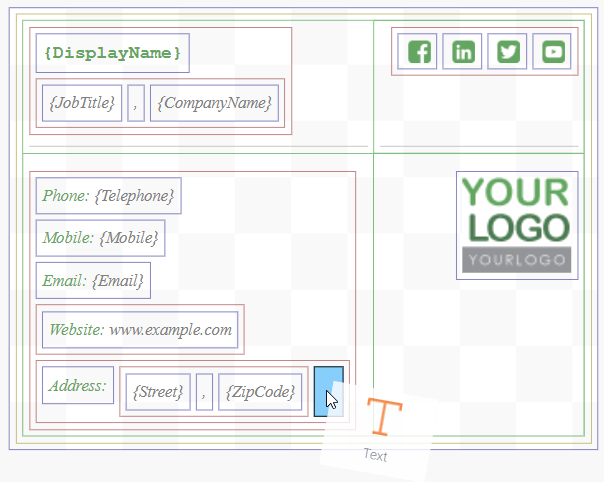
Task: Click the Email: {Email} text block
Action: tap(93, 281)
